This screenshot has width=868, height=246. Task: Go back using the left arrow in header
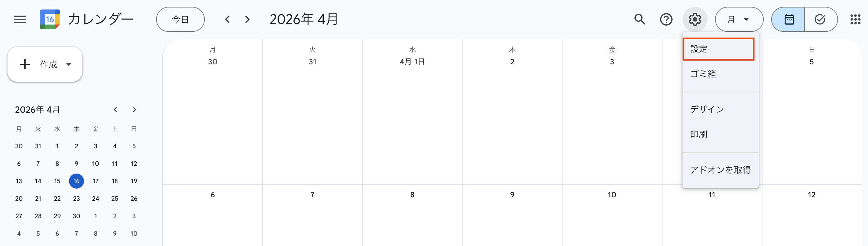227,19
